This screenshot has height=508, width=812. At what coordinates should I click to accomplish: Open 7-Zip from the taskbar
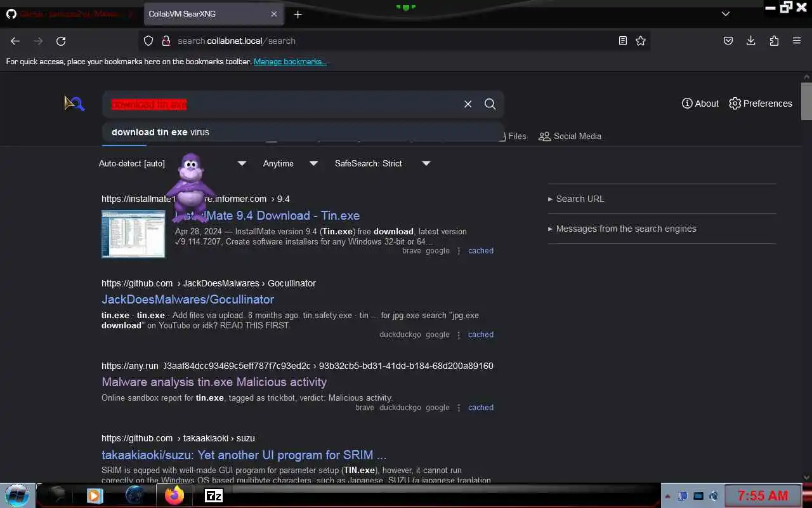coord(214,495)
